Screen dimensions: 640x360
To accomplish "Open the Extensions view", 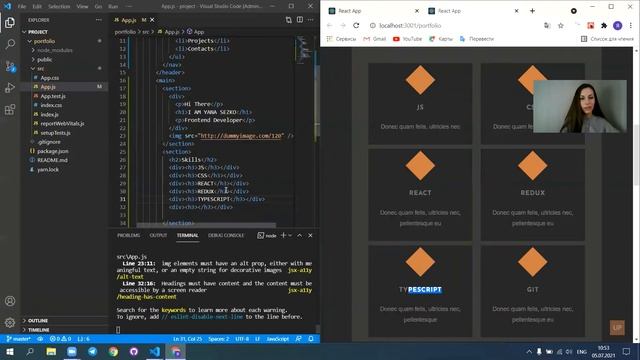I will point(10,109).
